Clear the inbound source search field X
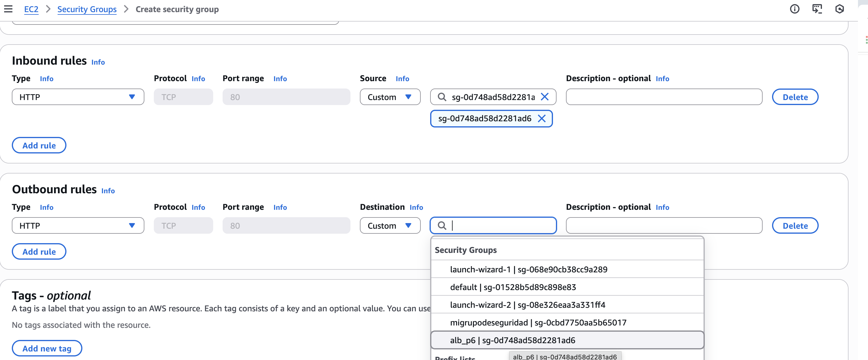868x360 pixels. [544, 97]
